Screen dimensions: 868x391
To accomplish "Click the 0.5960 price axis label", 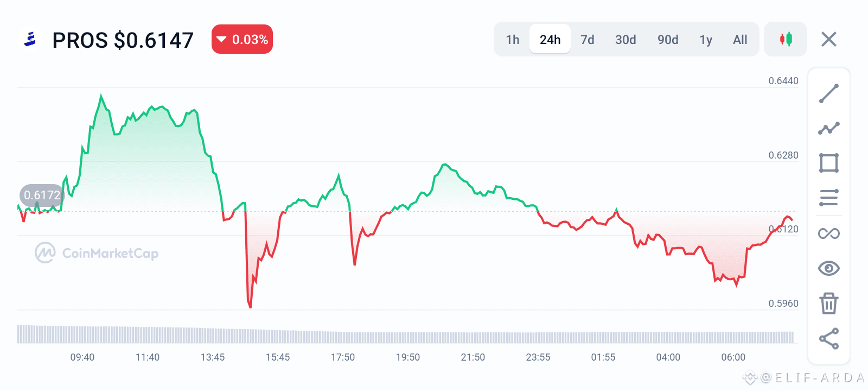I will [x=783, y=304].
